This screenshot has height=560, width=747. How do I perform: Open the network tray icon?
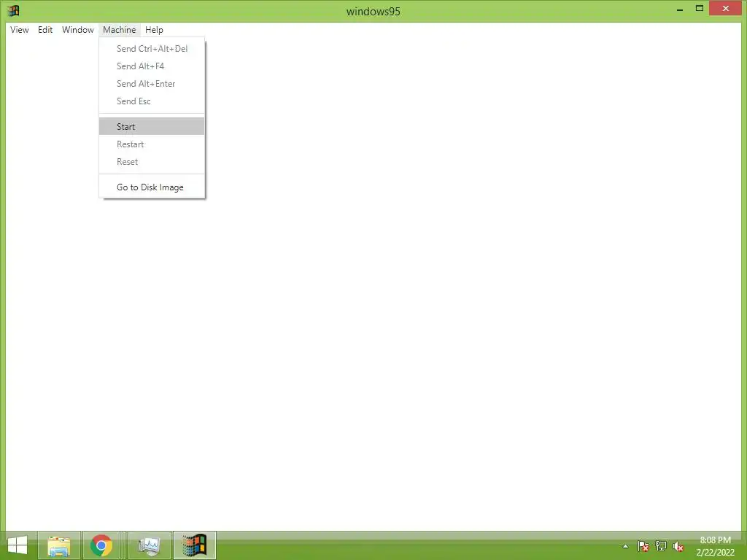pyautogui.click(x=661, y=546)
